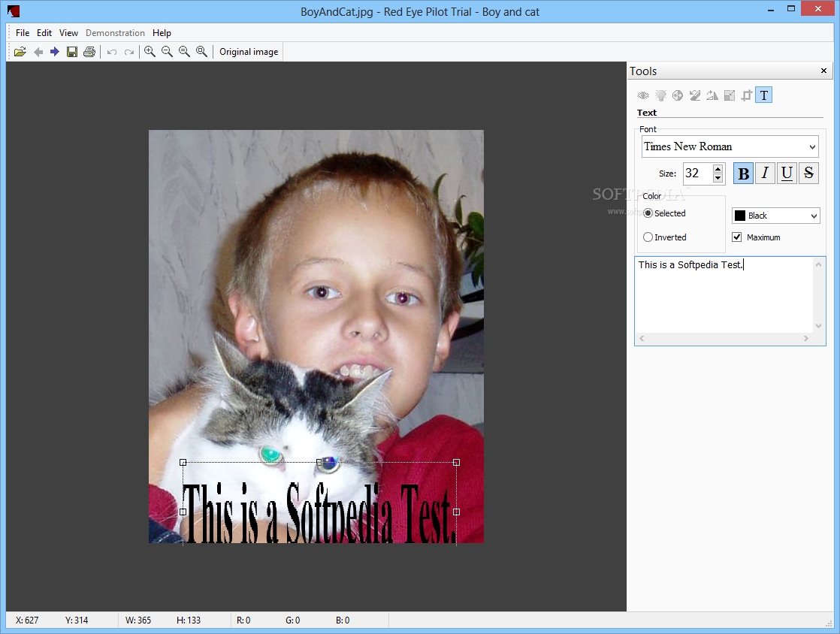
Task: Uncheck the Maximum checkbox
Action: point(737,237)
